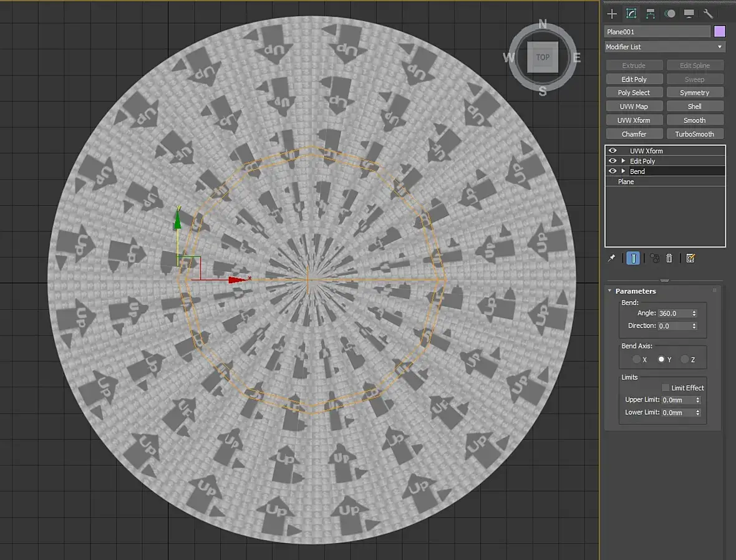Click the Parameters rollout drag handle

point(714,291)
